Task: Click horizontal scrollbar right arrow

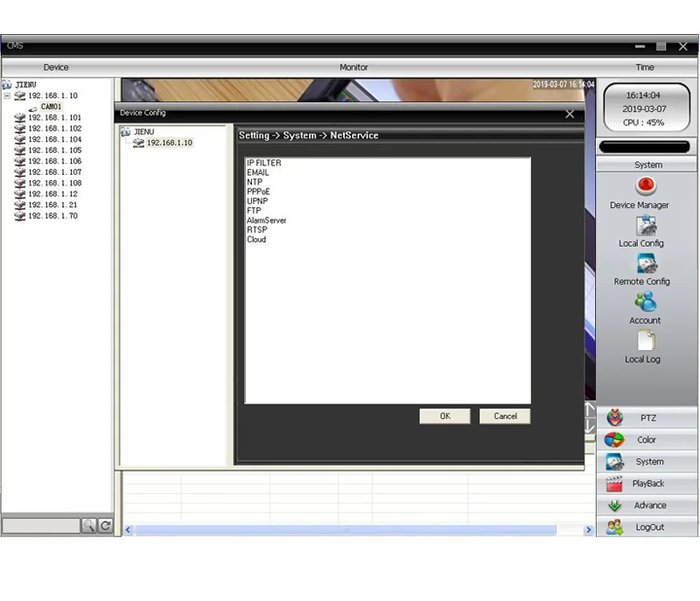Action: click(588, 530)
